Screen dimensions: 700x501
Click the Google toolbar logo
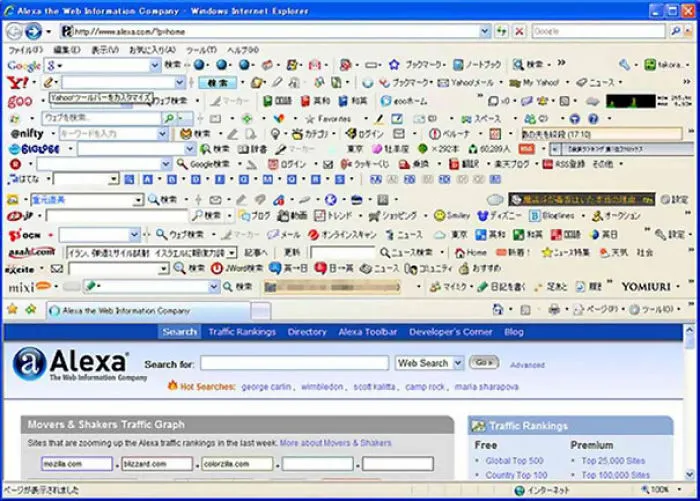(24, 66)
